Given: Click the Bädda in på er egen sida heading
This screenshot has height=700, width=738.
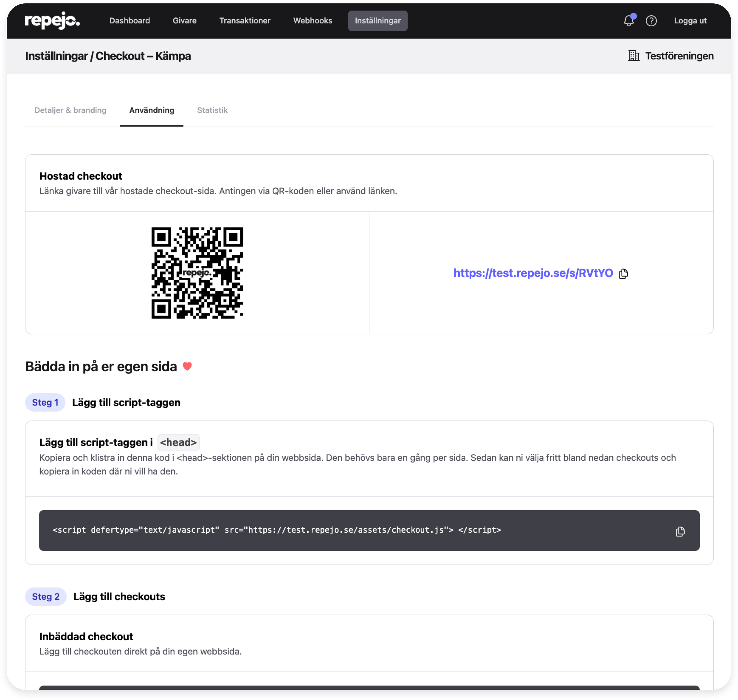Looking at the screenshot, I should (101, 367).
